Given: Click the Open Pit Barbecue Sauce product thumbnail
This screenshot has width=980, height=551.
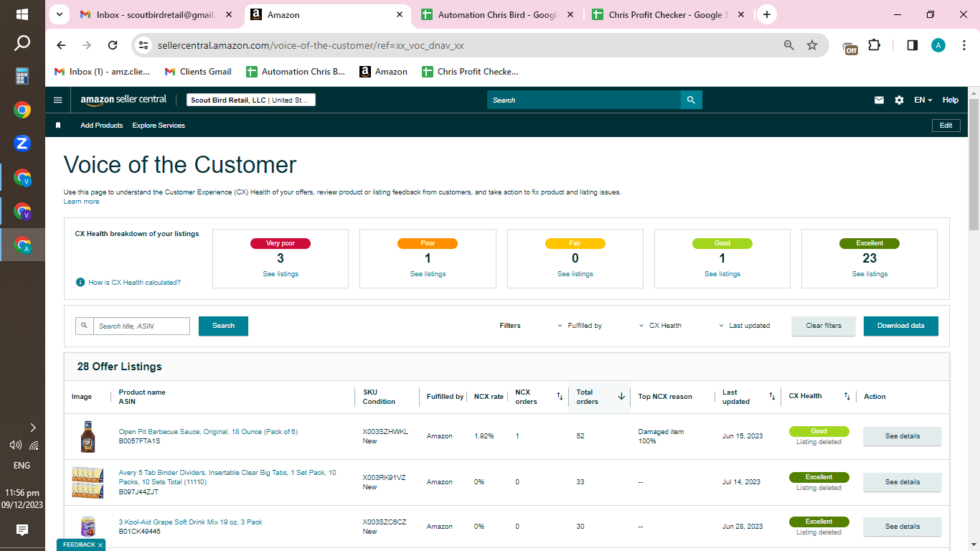Looking at the screenshot, I should tap(88, 436).
